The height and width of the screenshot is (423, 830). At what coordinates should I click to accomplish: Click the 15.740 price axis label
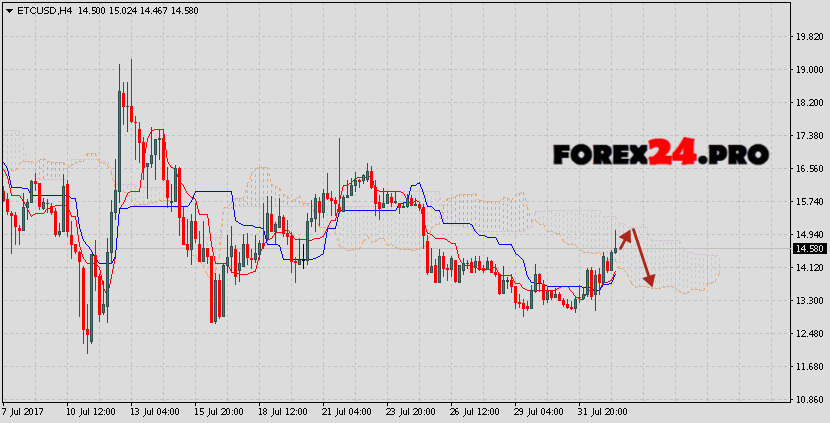tap(808, 201)
